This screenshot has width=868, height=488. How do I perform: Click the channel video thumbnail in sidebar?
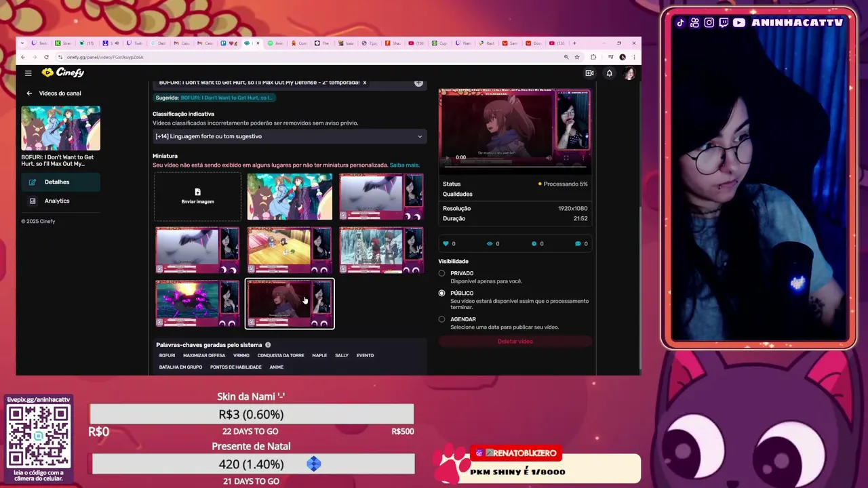[x=60, y=128]
